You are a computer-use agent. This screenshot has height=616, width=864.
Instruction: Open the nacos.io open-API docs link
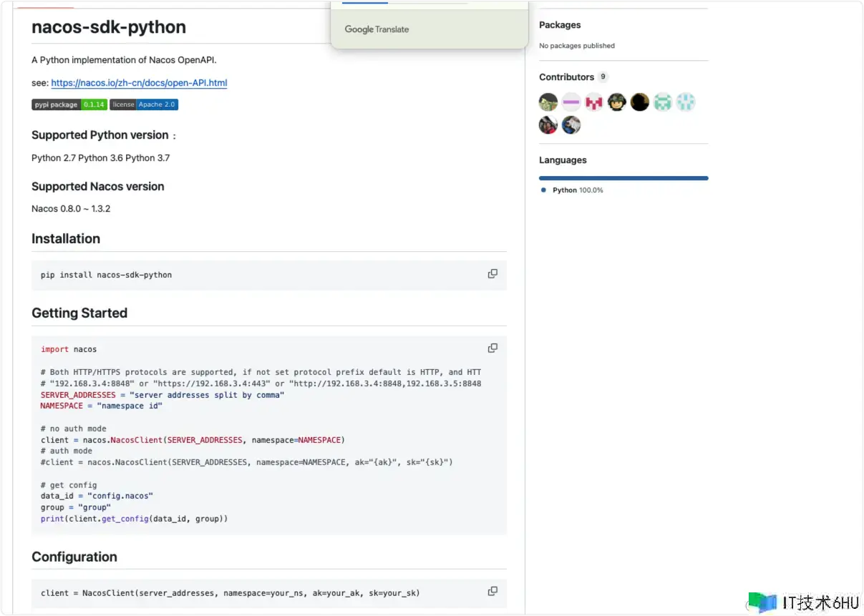pyautogui.click(x=139, y=83)
